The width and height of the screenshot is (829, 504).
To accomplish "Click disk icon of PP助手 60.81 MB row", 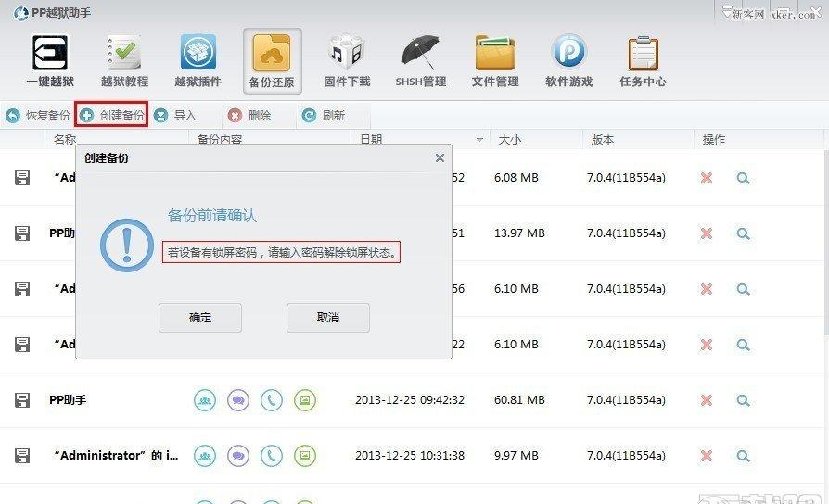I will click(x=21, y=400).
